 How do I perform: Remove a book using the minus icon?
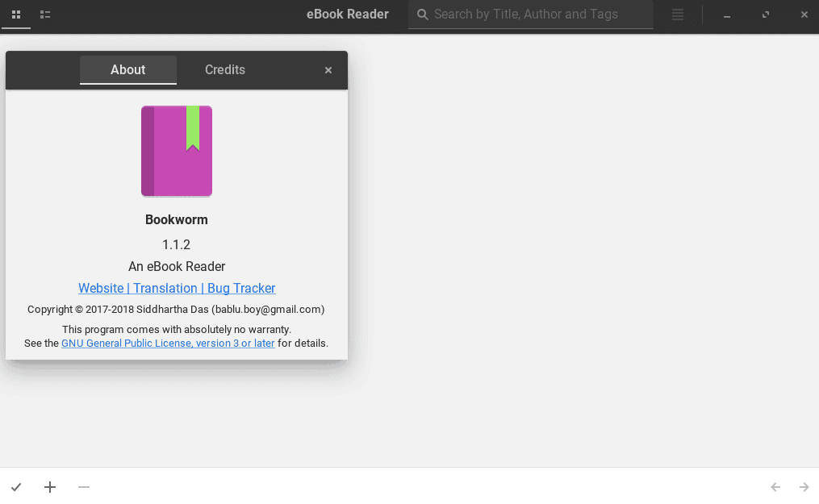click(83, 487)
